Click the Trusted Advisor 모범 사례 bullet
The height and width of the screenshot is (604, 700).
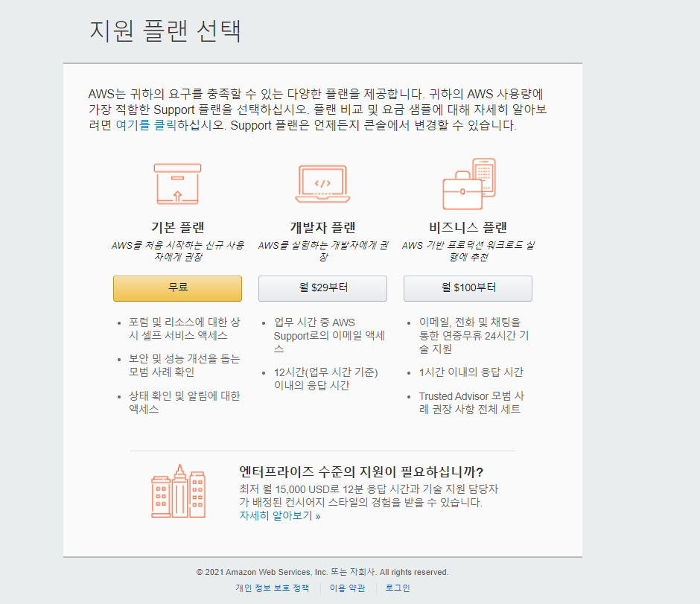[471, 403]
